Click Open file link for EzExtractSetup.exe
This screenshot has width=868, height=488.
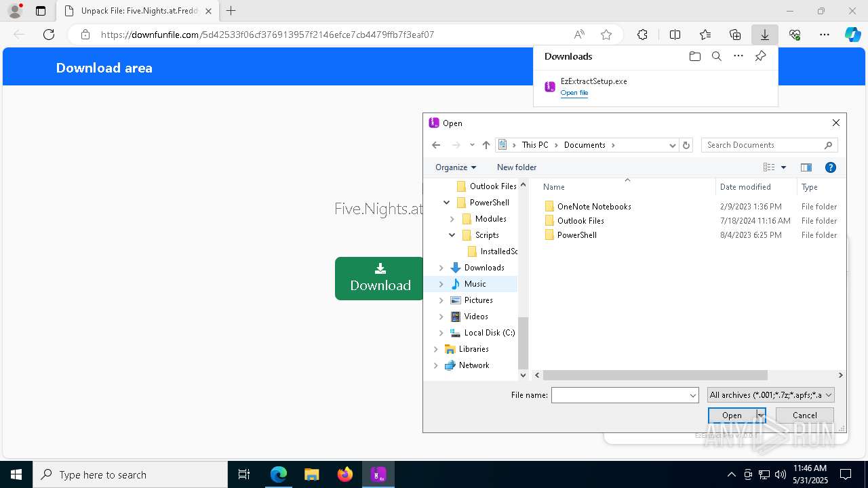coord(574,93)
